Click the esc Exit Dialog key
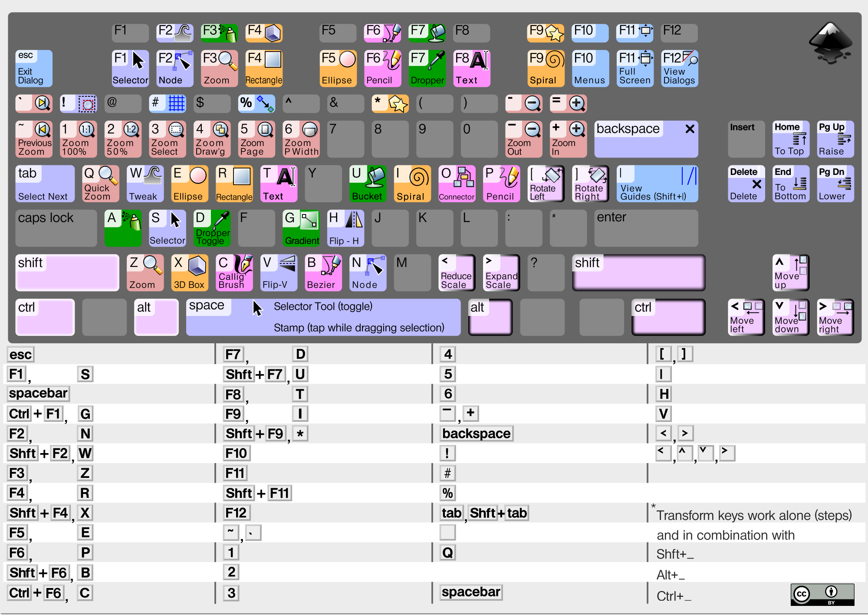The height and width of the screenshot is (615, 868). 34,68
